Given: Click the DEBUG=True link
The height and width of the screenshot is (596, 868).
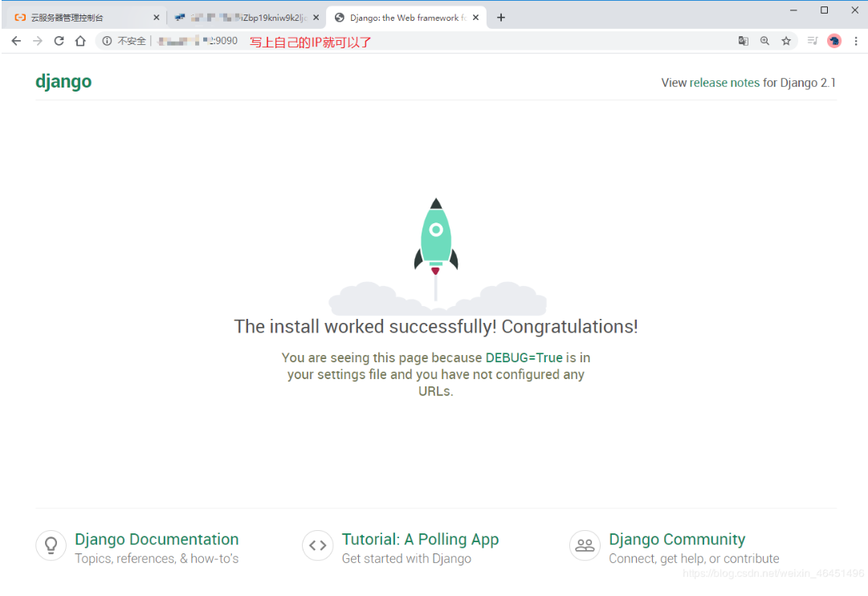Looking at the screenshot, I should pos(524,357).
